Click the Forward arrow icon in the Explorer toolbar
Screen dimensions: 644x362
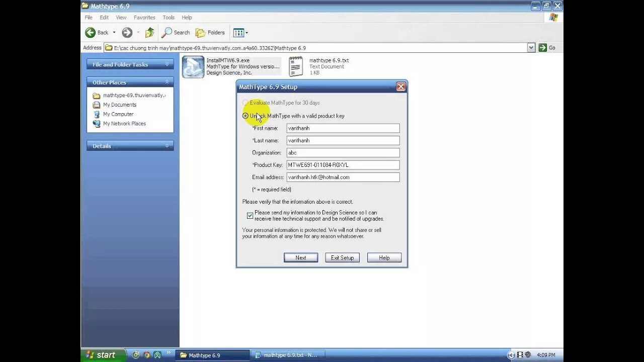tap(127, 33)
